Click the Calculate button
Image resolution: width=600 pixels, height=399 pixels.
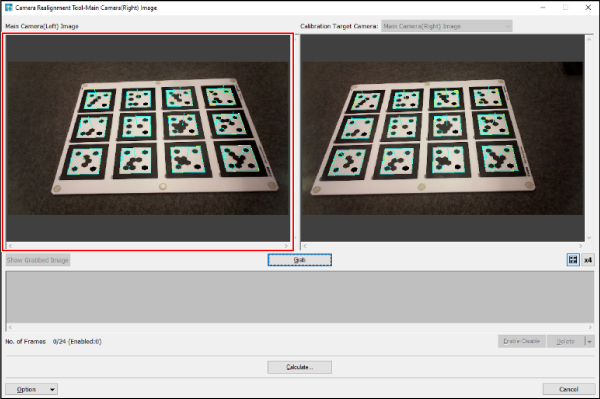[x=300, y=367]
